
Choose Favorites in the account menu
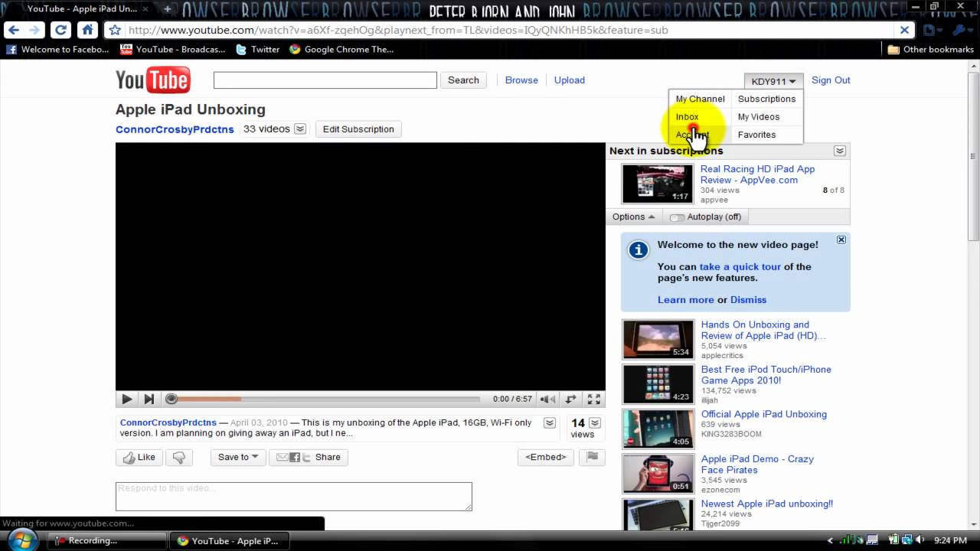point(756,135)
